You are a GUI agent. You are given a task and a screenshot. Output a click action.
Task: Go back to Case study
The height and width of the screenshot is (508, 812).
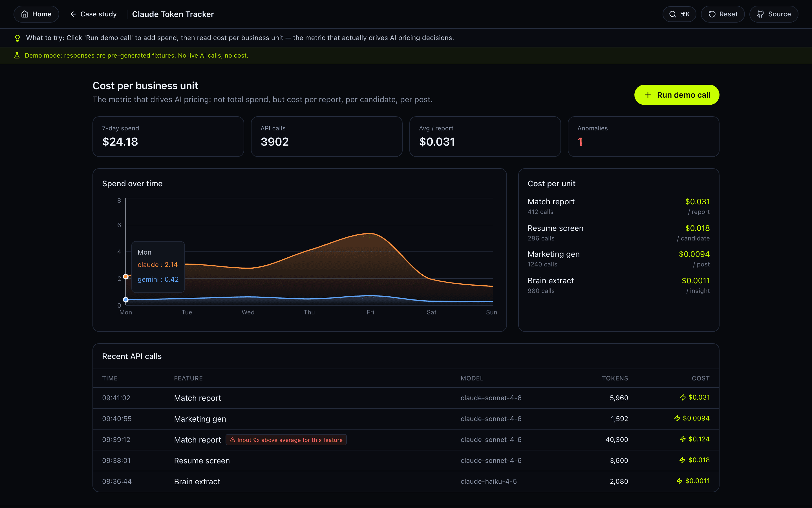(x=93, y=14)
